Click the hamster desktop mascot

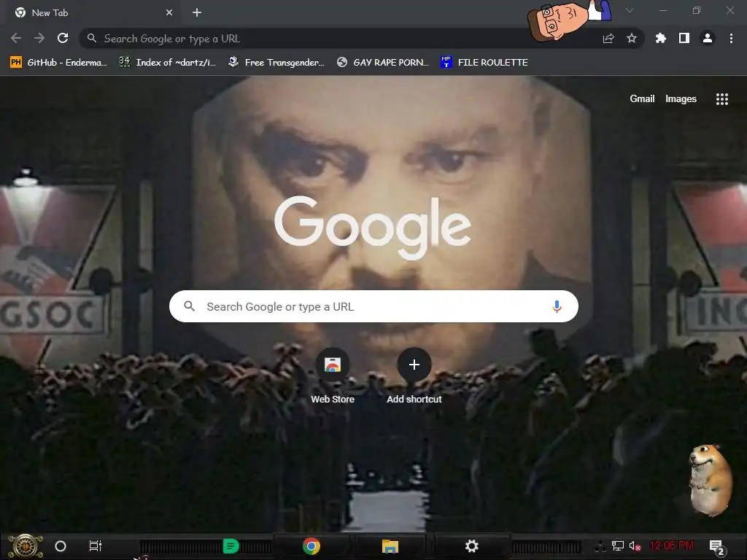710,480
